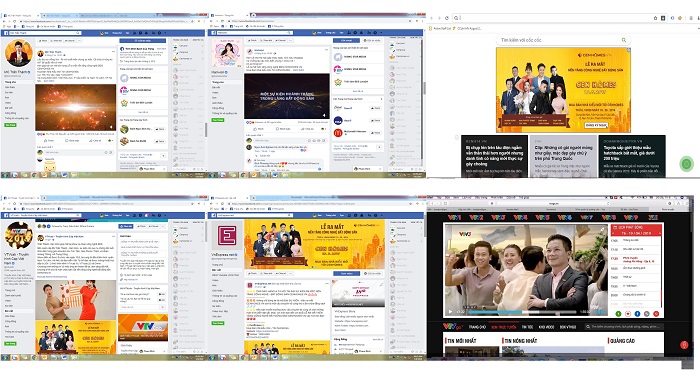This screenshot has width=700, height=374.
Task: Play the VTV3 live video
Action: point(450,312)
